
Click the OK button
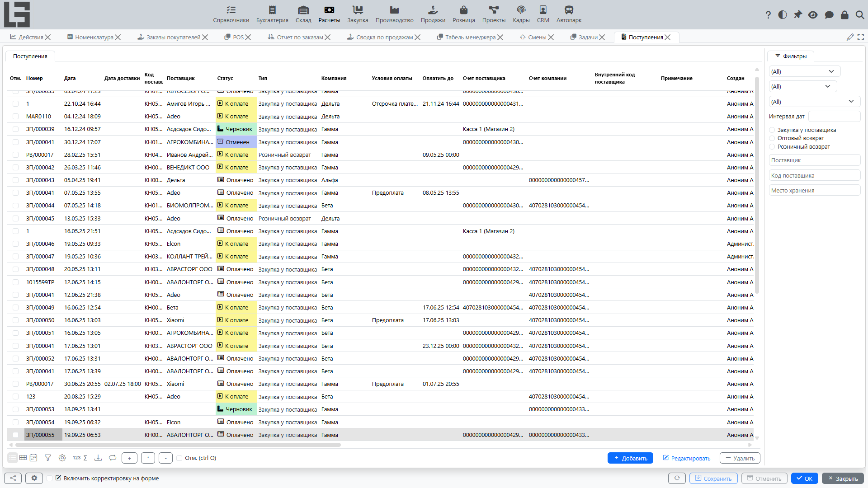(x=804, y=479)
